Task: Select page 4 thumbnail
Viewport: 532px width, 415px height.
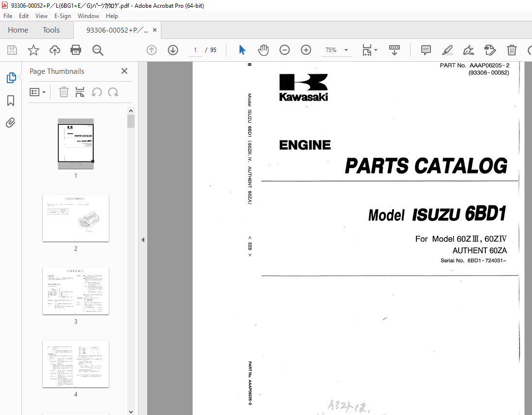Action: (x=76, y=364)
